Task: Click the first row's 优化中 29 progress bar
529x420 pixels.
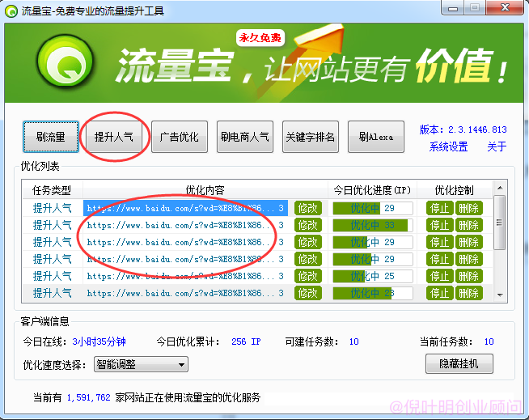Action: click(373, 208)
